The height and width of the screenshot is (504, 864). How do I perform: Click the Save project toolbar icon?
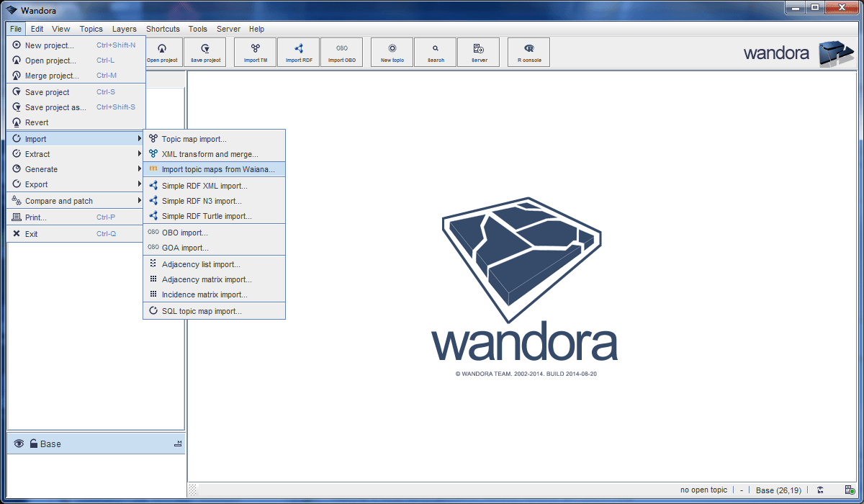click(x=204, y=51)
